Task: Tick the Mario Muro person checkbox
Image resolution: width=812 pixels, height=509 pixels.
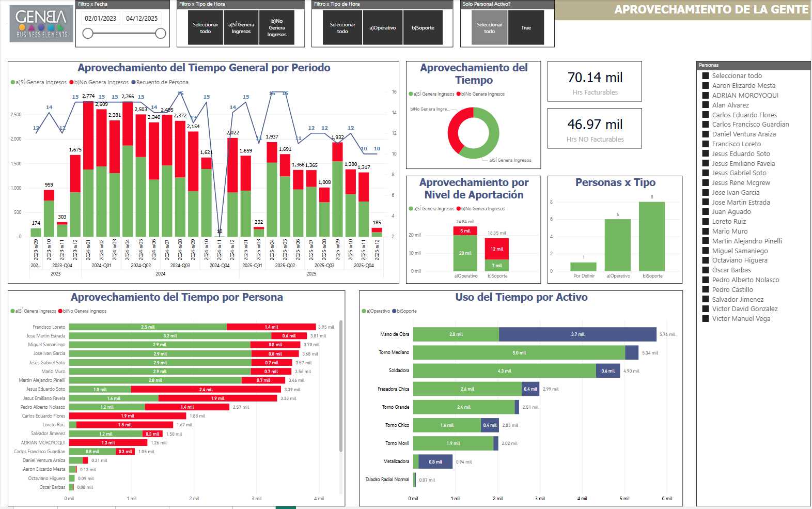Action: [706, 232]
